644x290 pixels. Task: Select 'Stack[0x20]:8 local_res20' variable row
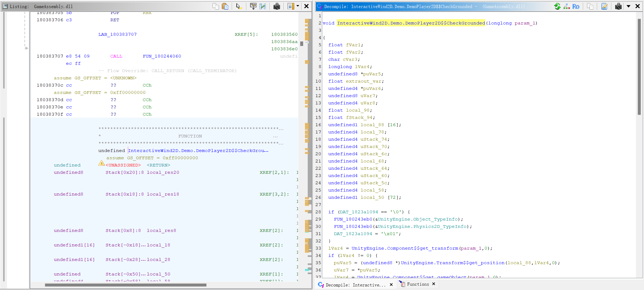[x=142, y=172]
